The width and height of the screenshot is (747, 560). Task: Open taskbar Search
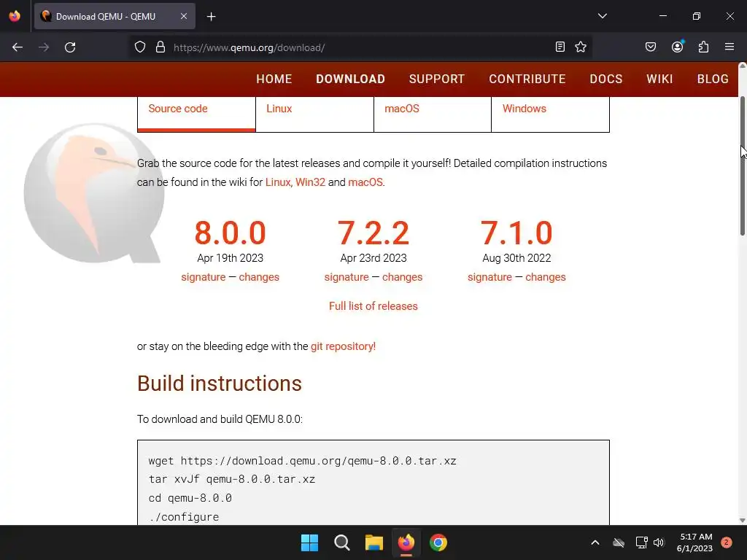341,542
